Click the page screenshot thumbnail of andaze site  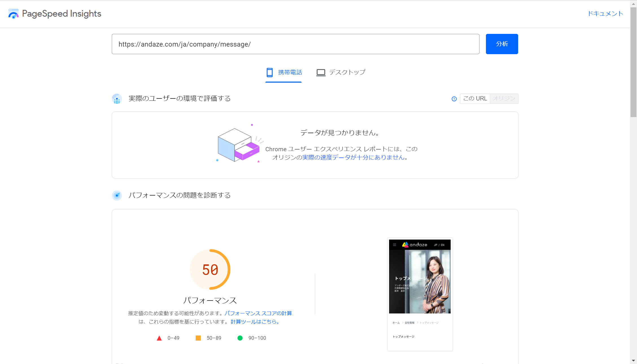[420, 294]
